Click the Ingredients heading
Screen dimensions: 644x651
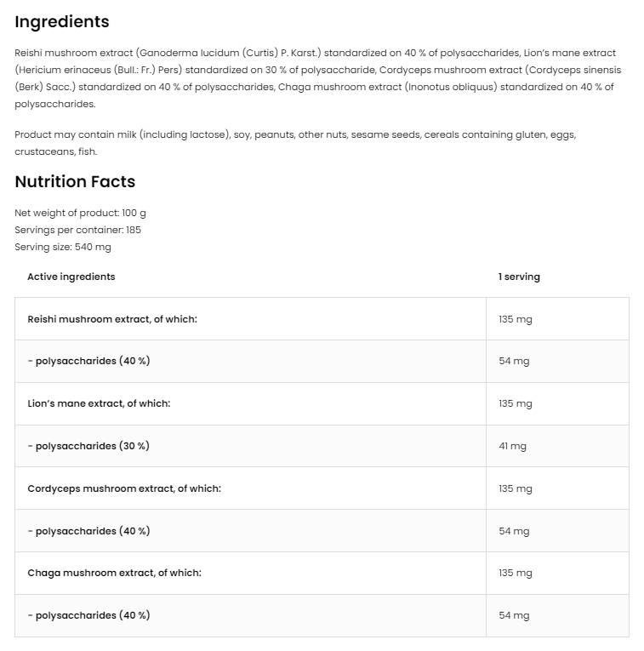(62, 22)
